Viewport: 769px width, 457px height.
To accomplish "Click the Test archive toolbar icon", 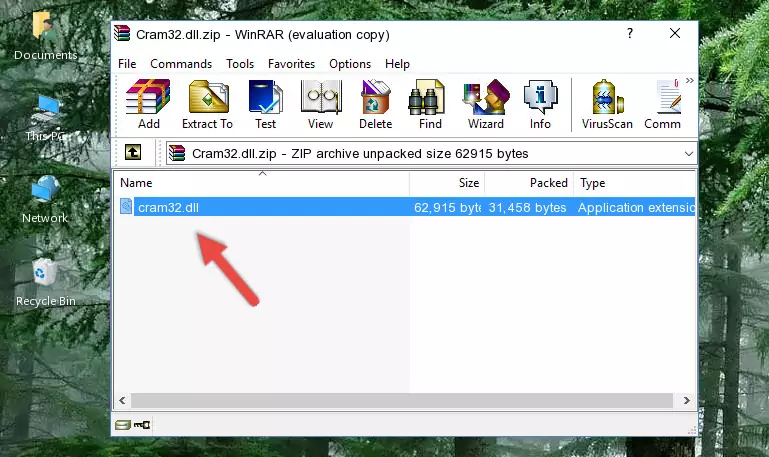I will pos(265,97).
